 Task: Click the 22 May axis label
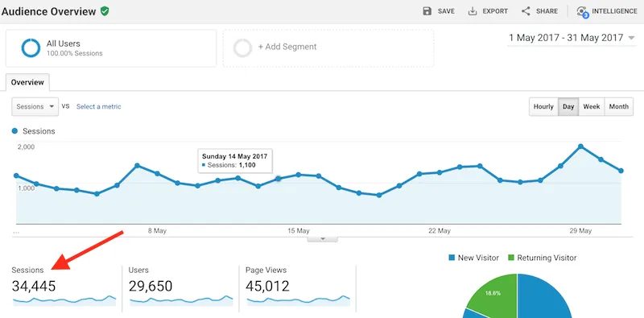click(440, 231)
